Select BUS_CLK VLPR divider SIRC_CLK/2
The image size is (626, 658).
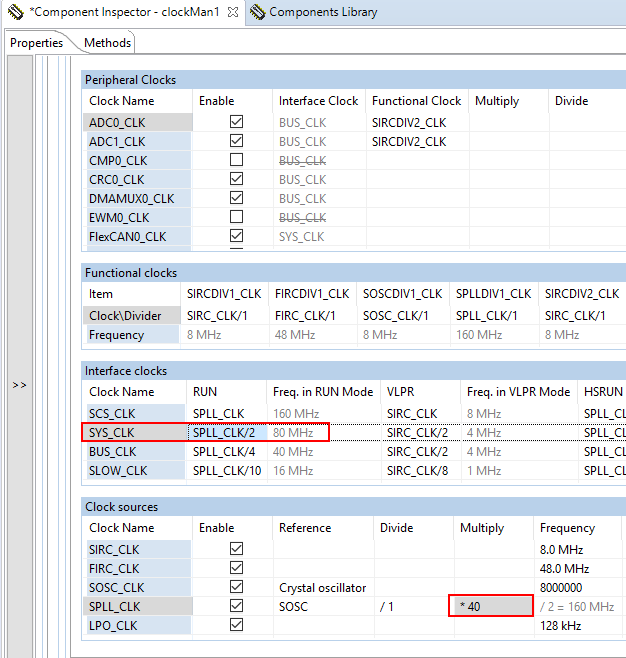pos(421,452)
